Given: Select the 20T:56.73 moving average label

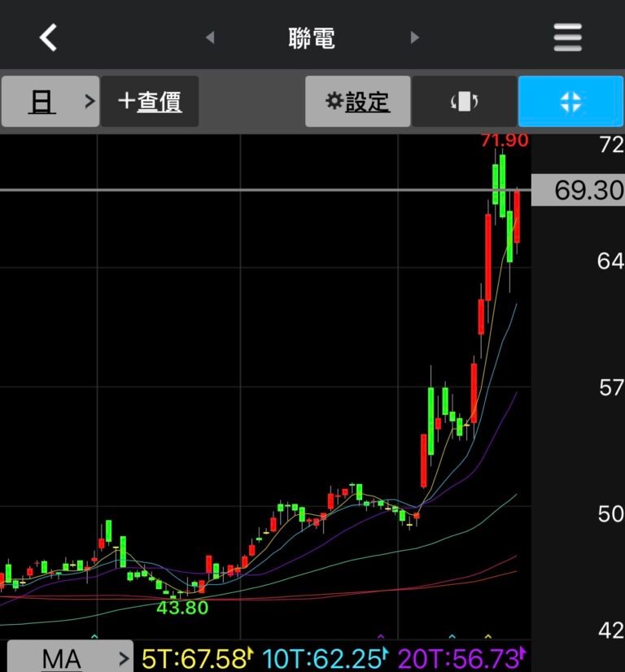Looking at the screenshot, I should (x=460, y=657).
